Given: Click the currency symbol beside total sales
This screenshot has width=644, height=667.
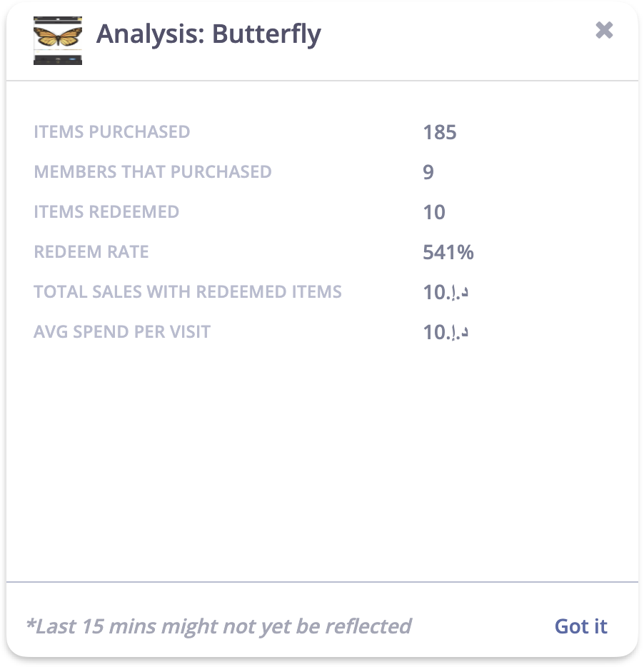Looking at the screenshot, I should click(457, 292).
